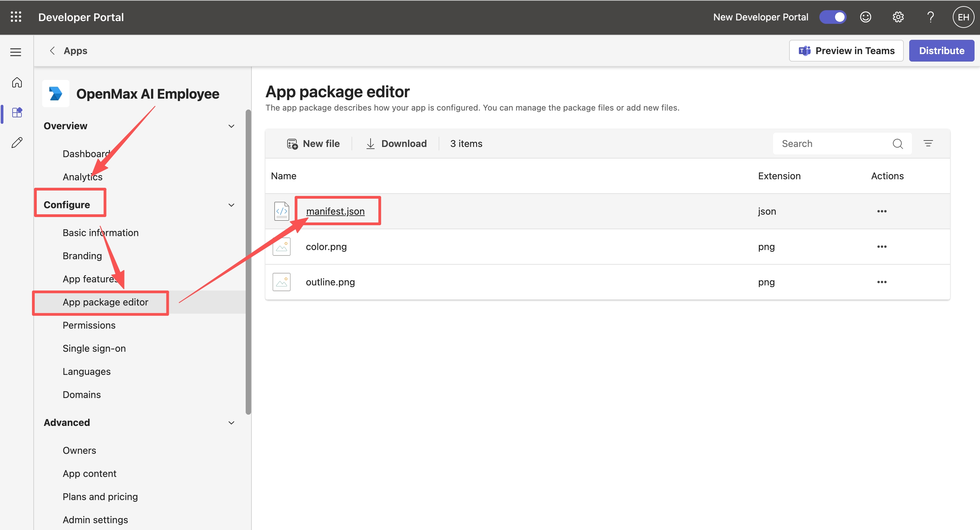
Task: Toggle the New Developer Portal switch
Action: coord(833,17)
